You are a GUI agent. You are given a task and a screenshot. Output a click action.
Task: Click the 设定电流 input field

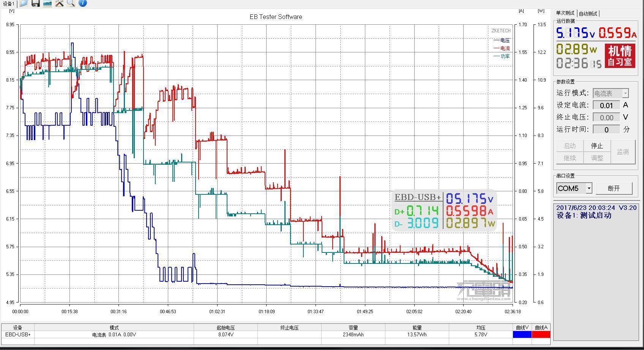coord(606,105)
